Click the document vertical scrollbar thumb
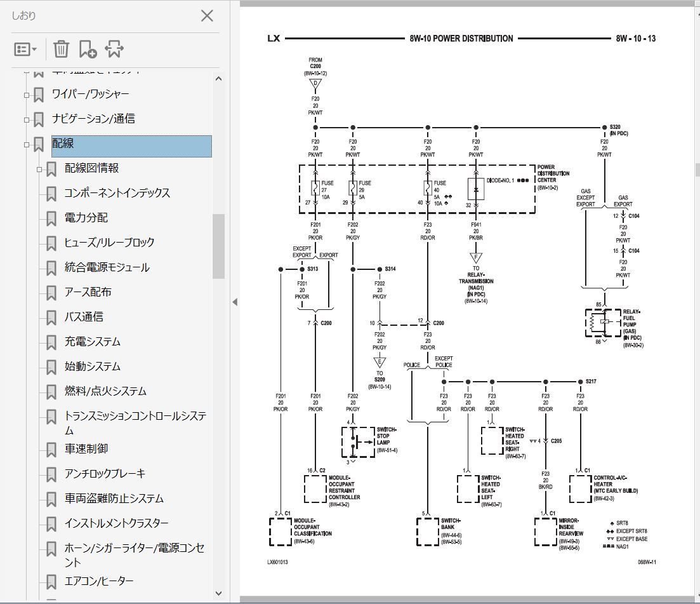Image resolution: width=700 pixels, height=604 pixels. (x=697, y=170)
